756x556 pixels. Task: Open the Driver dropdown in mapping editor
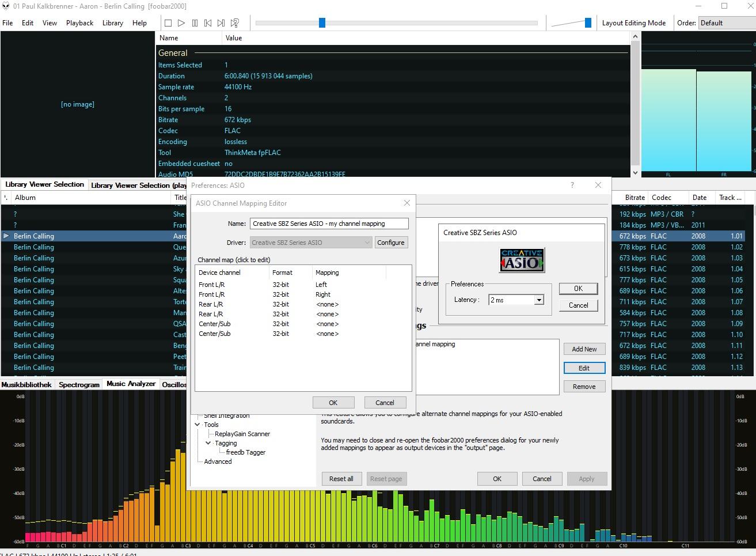(x=311, y=243)
